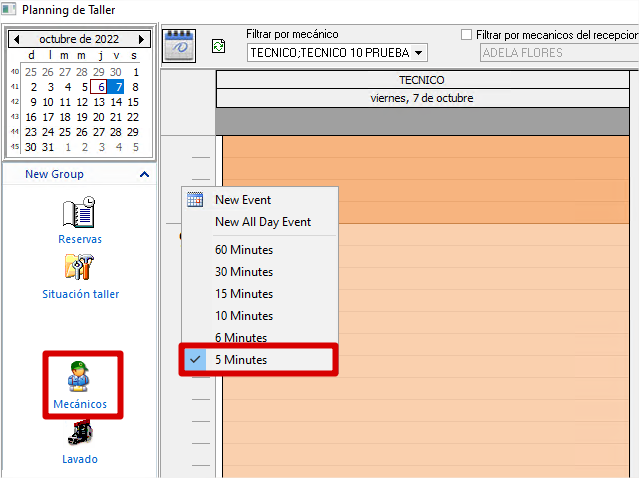Enable Filtrar por mecanicos del recepcionista checkbox
Screen dimensions: 639x478
[x=467, y=34]
